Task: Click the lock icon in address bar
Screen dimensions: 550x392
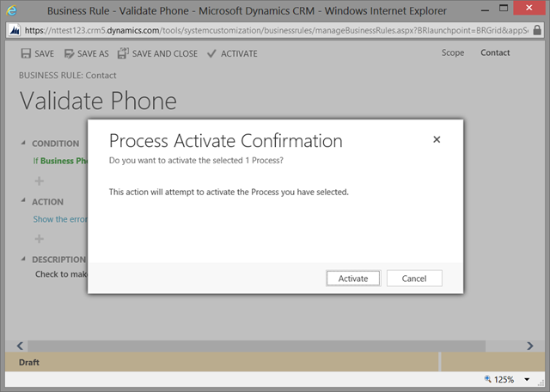Action: (x=15, y=30)
